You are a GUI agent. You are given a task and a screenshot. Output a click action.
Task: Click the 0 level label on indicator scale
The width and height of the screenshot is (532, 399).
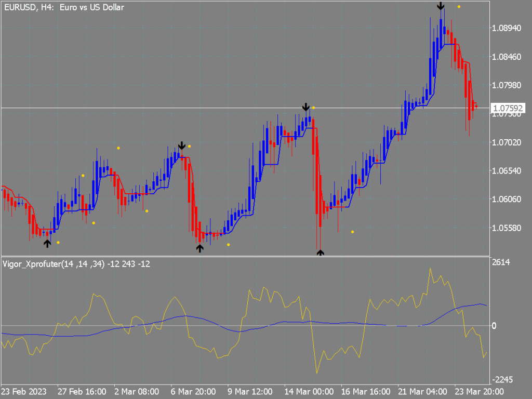pyautogui.click(x=494, y=326)
